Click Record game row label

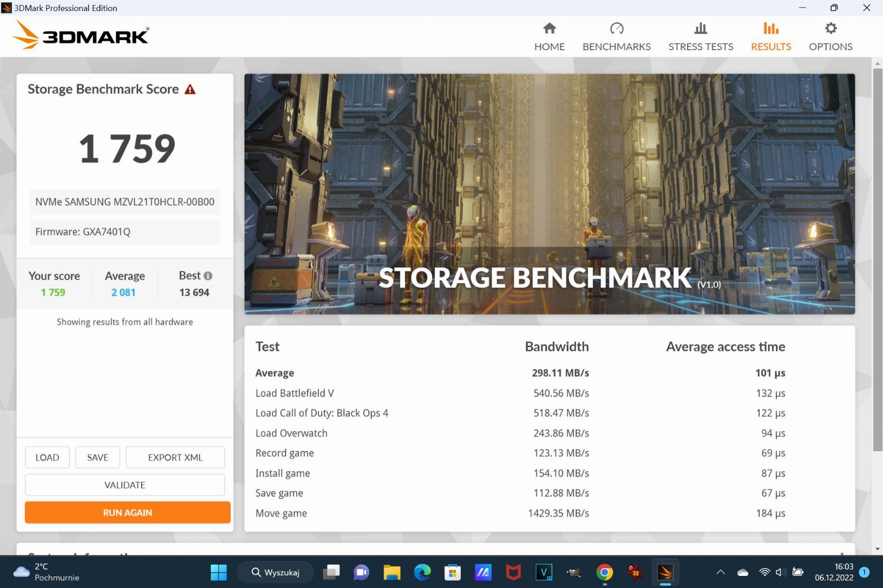285,453
